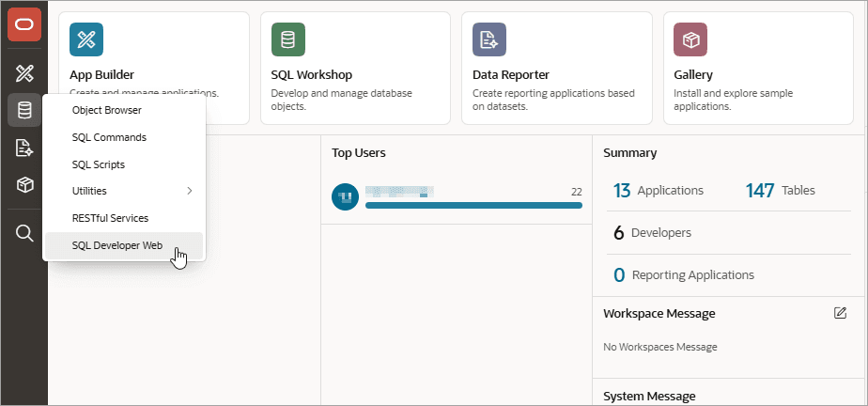868x406 pixels.
Task: Click the search magnifier in the sidebar
Action: (x=24, y=233)
